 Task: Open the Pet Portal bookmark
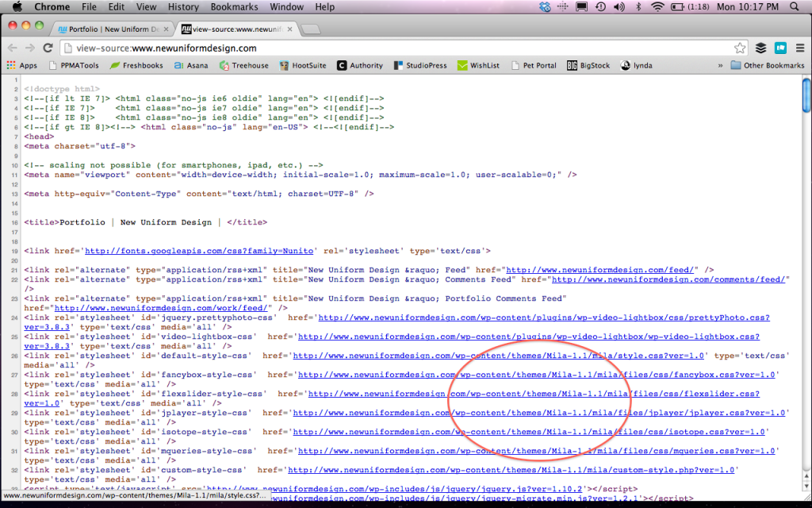(x=534, y=65)
